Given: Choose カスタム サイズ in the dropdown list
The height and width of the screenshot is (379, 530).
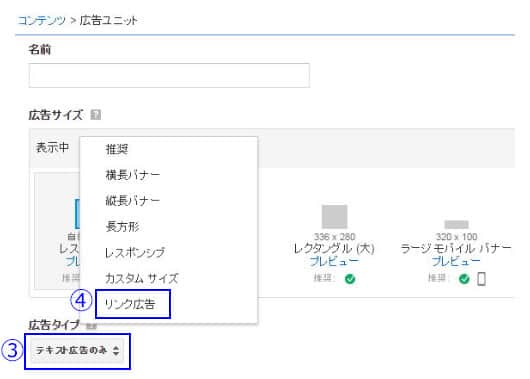Looking at the screenshot, I should pos(141,278).
